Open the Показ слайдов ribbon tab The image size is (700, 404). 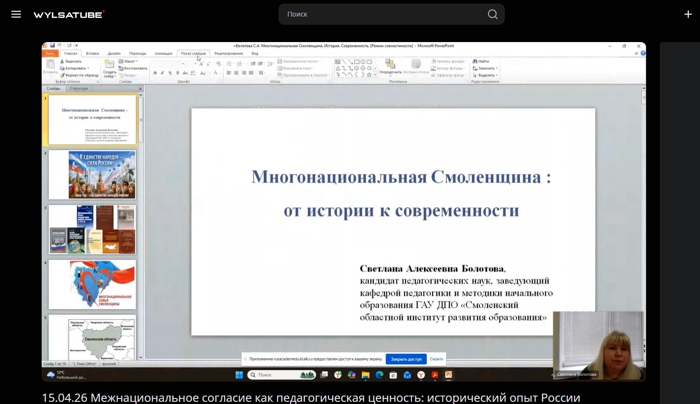click(193, 53)
